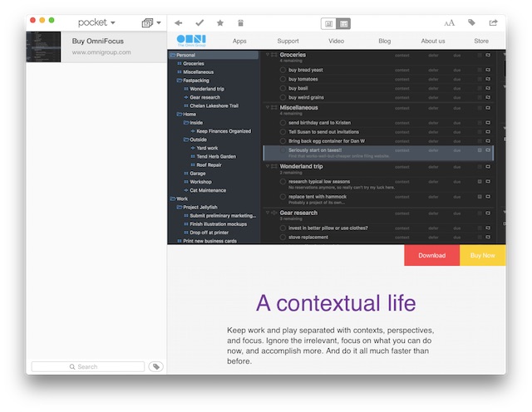
Task: Switch to web view mode
Action: pos(343,24)
